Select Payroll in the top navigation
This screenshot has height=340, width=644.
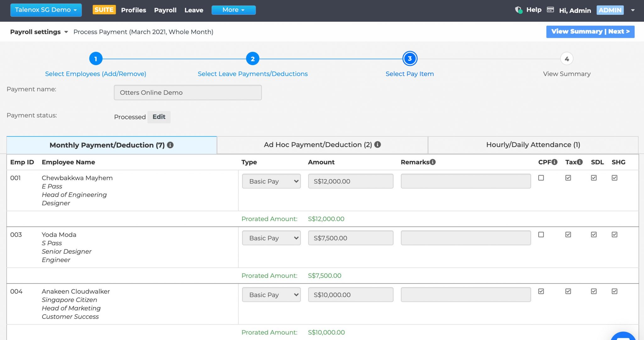pyautogui.click(x=165, y=10)
